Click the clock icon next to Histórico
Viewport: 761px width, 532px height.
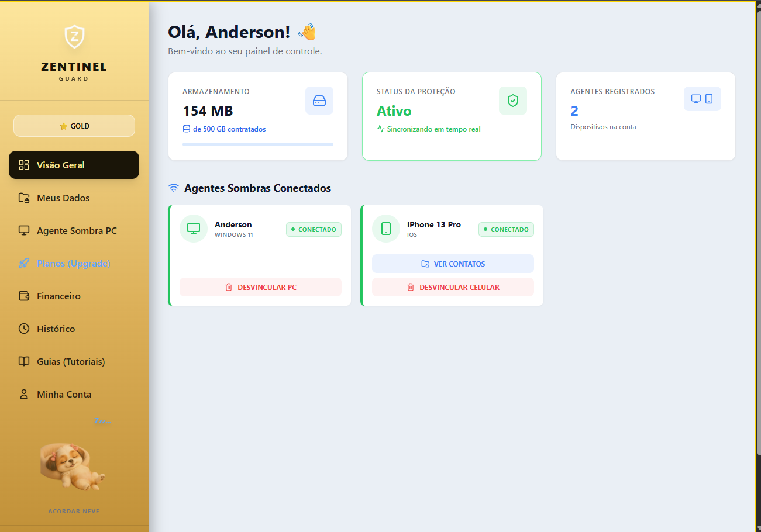coord(24,329)
